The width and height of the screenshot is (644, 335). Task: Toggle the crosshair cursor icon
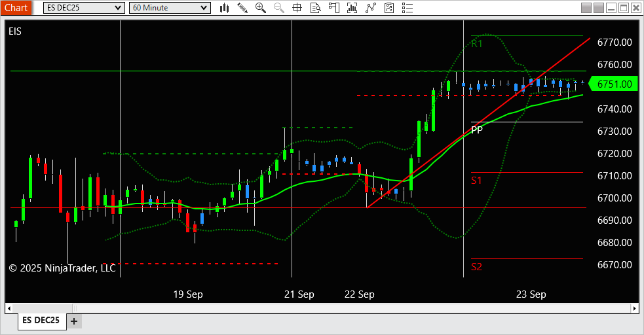[x=297, y=8]
